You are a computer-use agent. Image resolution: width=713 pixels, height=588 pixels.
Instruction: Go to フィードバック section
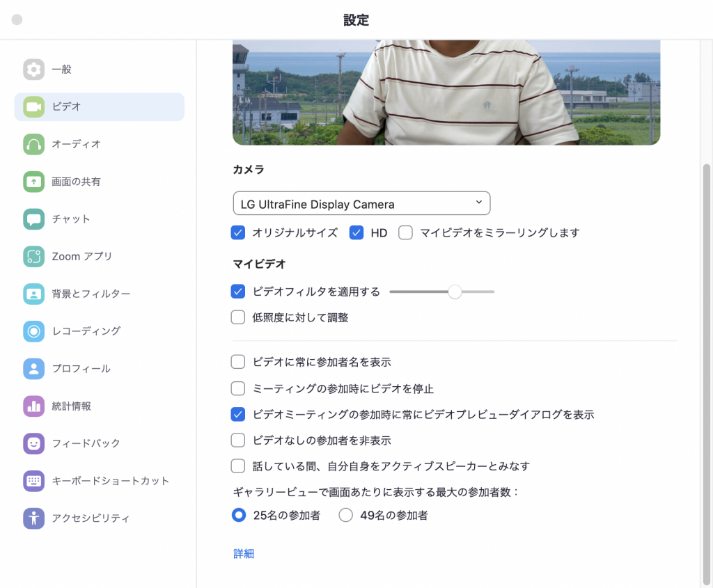coord(99,443)
